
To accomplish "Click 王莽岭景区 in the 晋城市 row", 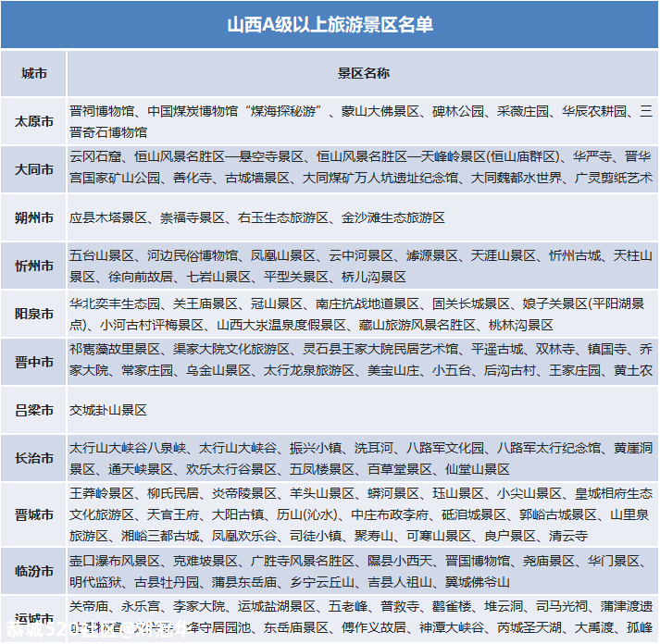I will 102,493.
